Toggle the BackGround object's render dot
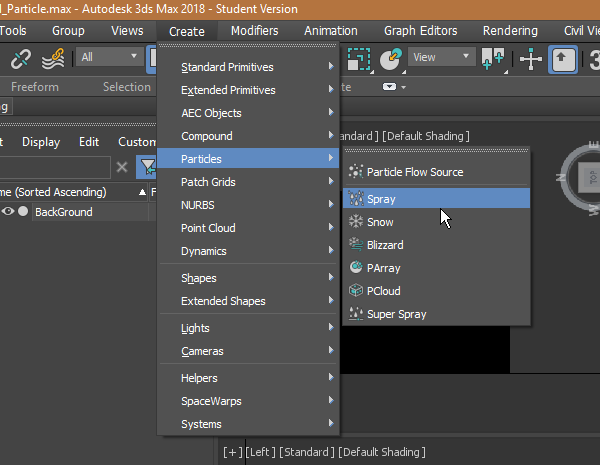This screenshot has height=465, width=600. pos(23,211)
